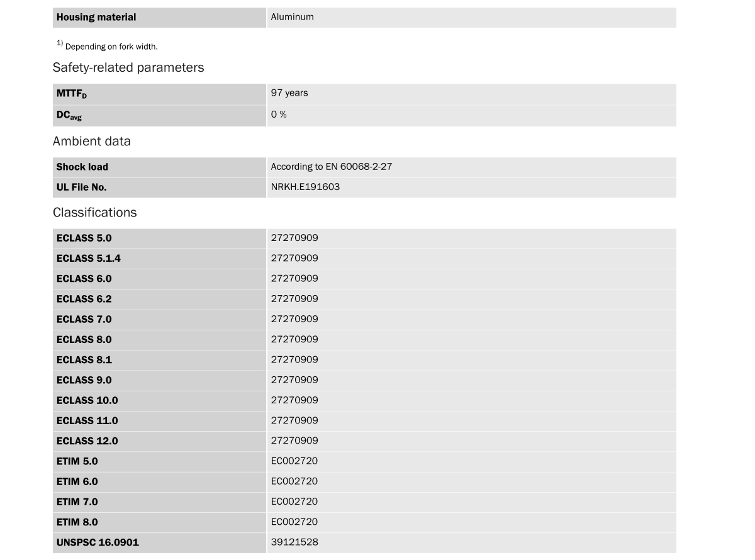Select the UNSPSC 39121528 code value

click(x=294, y=542)
